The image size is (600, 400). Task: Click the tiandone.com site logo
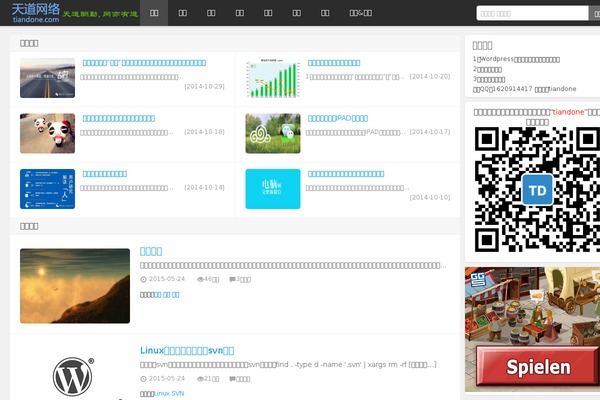(36, 13)
